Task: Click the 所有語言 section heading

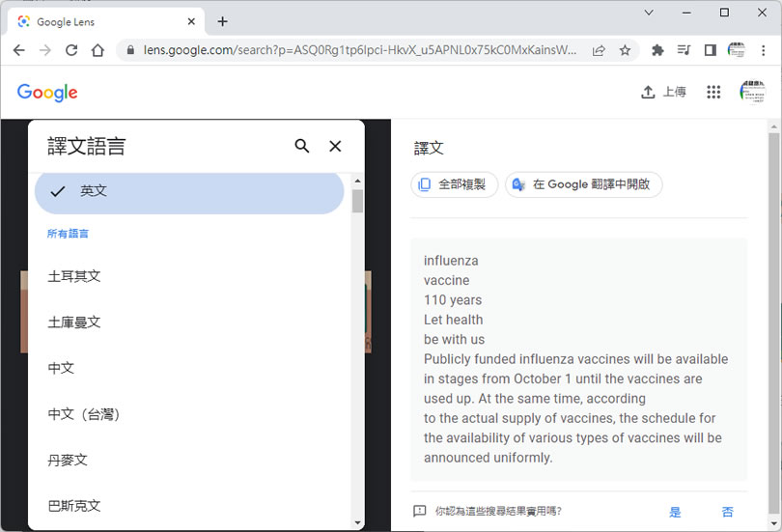Action: [68, 234]
